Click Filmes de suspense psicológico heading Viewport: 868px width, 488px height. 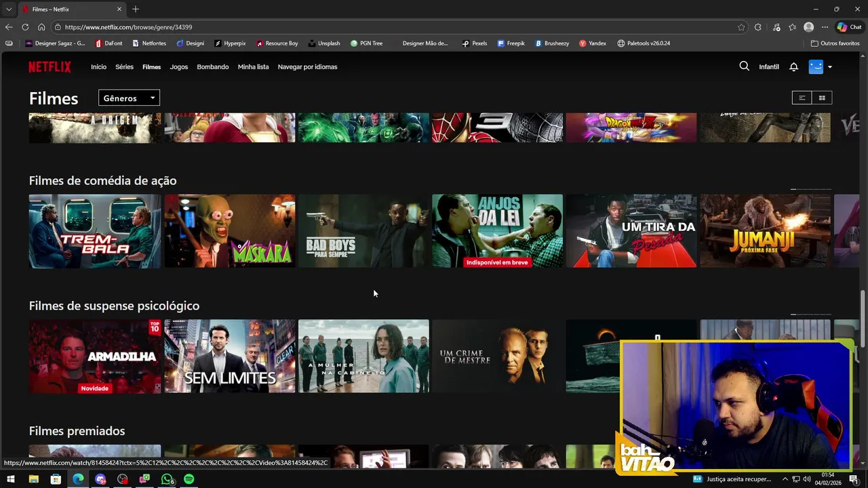(x=114, y=306)
